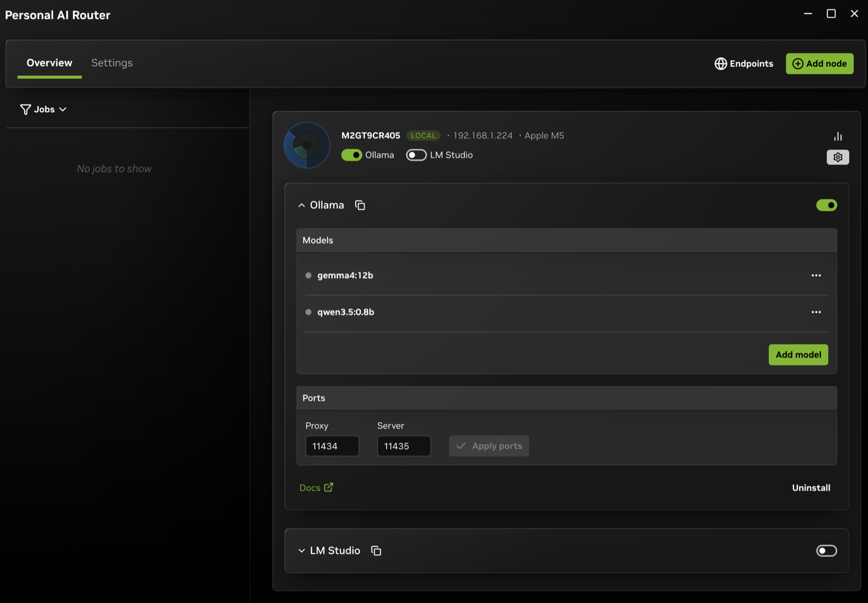Open node settings gear icon

(x=838, y=157)
